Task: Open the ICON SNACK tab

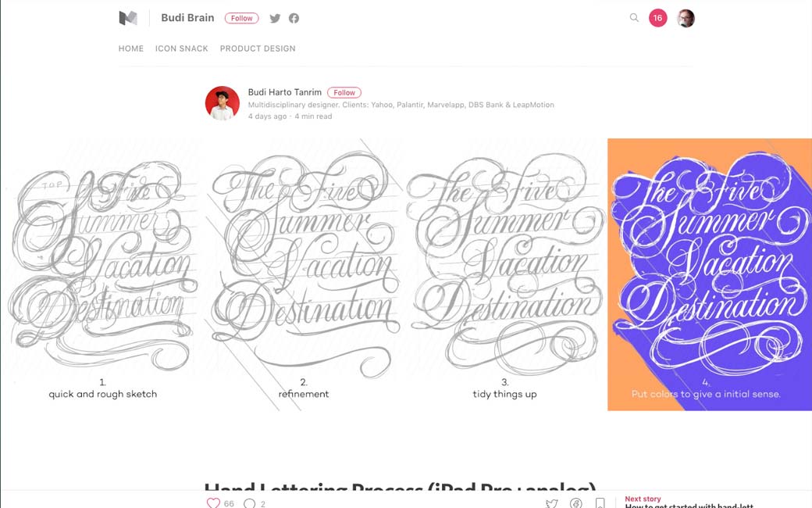Action: [x=182, y=48]
